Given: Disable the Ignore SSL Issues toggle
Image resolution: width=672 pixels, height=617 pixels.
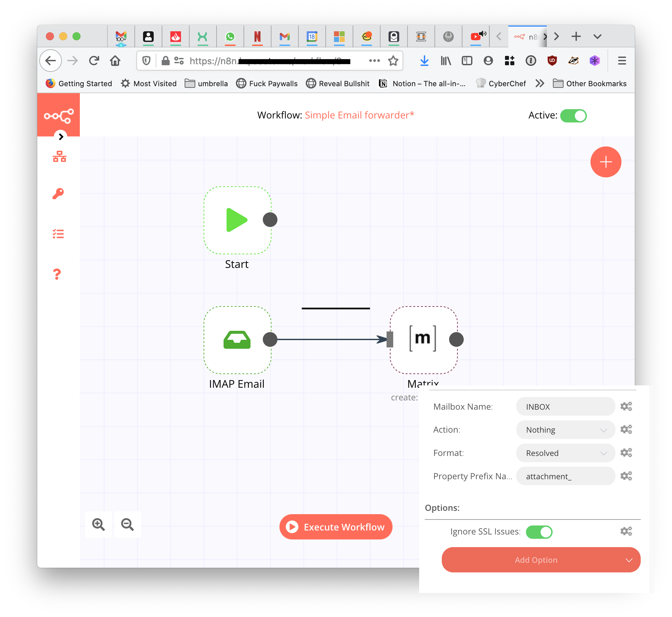Looking at the screenshot, I should (x=539, y=531).
